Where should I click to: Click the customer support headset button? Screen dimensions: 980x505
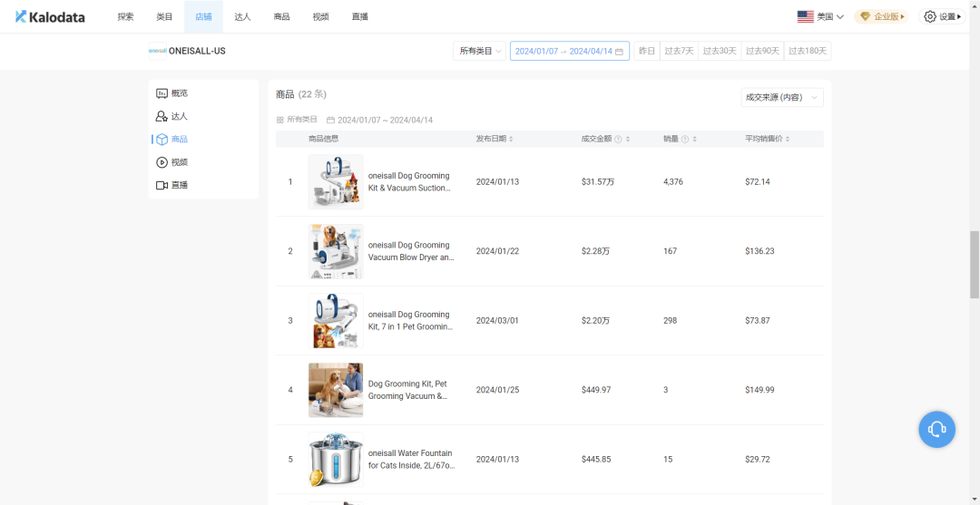[x=936, y=429]
